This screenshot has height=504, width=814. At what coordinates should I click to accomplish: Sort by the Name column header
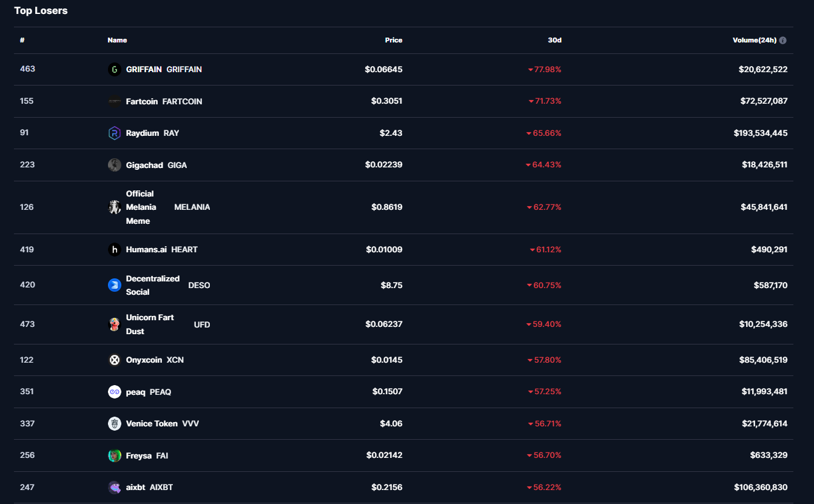pyautogui.click(x=117, y=41)
